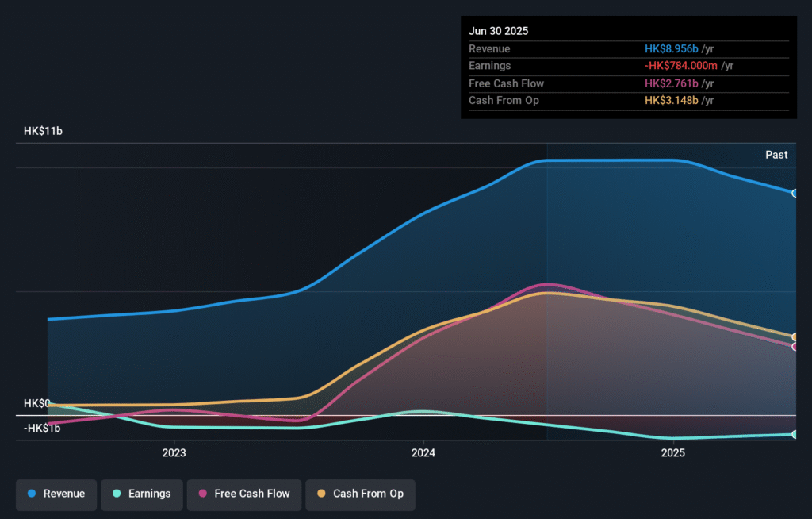This screenshot has height=519, width=812.
Task: Jump to the 2024 x-axis label
Action: pyautogui.click(x=423, y=453)
